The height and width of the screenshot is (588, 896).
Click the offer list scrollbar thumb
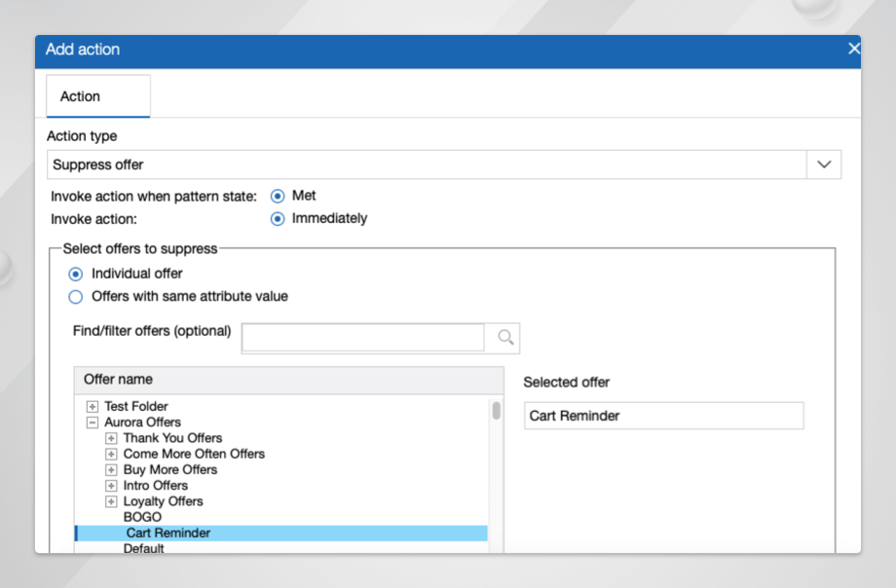point(496,411)
